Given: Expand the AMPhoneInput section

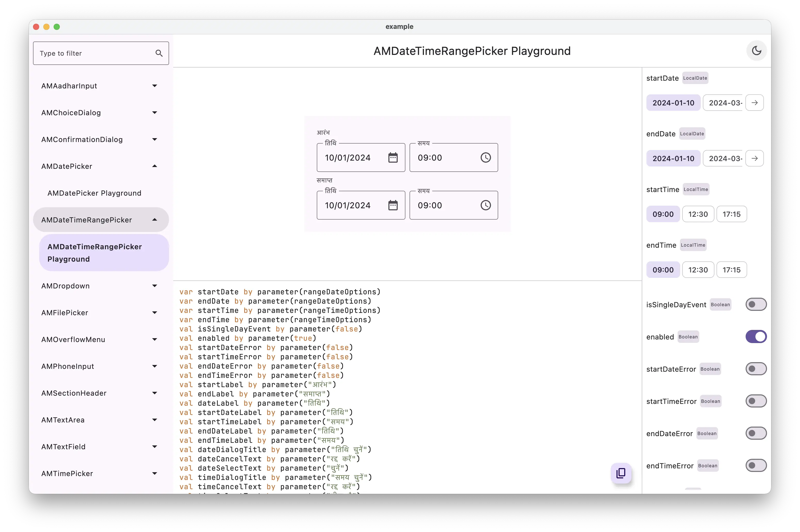Looking at the screenshot, I should click(101, 367).
